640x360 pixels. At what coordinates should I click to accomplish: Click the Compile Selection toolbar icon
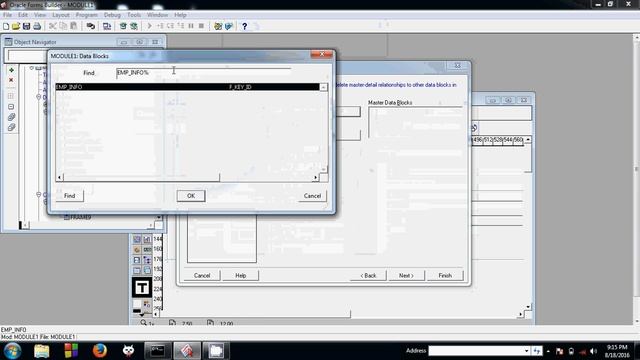coord(134,26)
